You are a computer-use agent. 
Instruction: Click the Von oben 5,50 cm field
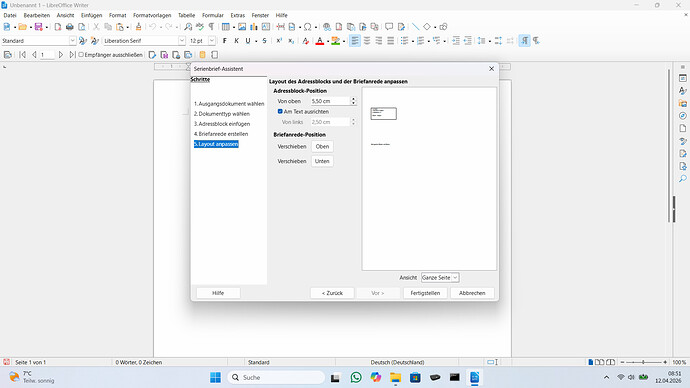coord(330,101)
